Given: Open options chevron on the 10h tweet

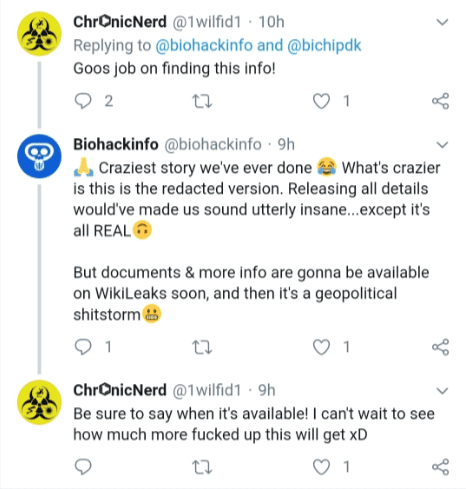Looking at the screenshot, I should click(442, 22).
